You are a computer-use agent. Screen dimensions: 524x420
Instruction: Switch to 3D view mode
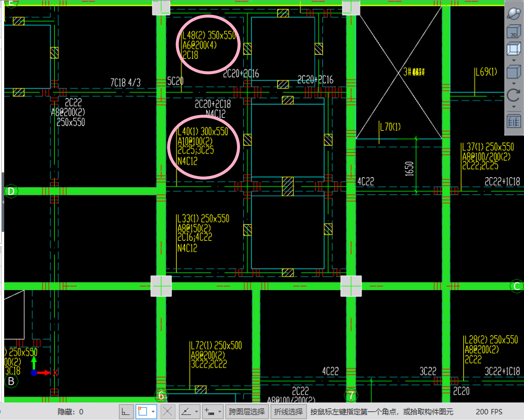tap(514, 32)
